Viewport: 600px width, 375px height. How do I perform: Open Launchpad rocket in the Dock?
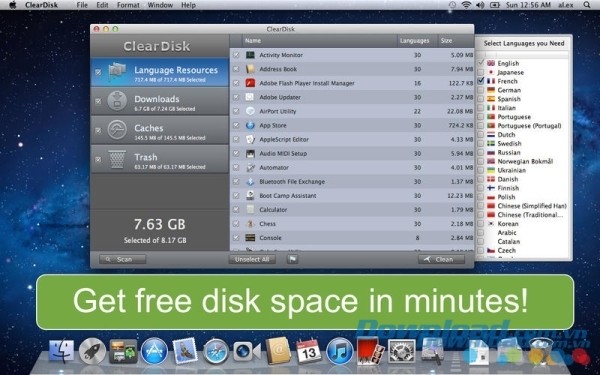tap(92, 351)
